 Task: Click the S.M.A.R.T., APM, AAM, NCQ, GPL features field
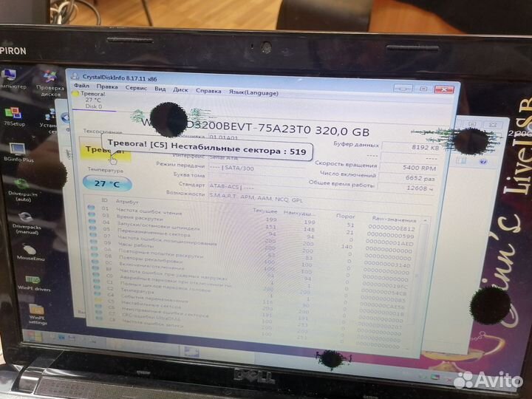coord(256,197)
